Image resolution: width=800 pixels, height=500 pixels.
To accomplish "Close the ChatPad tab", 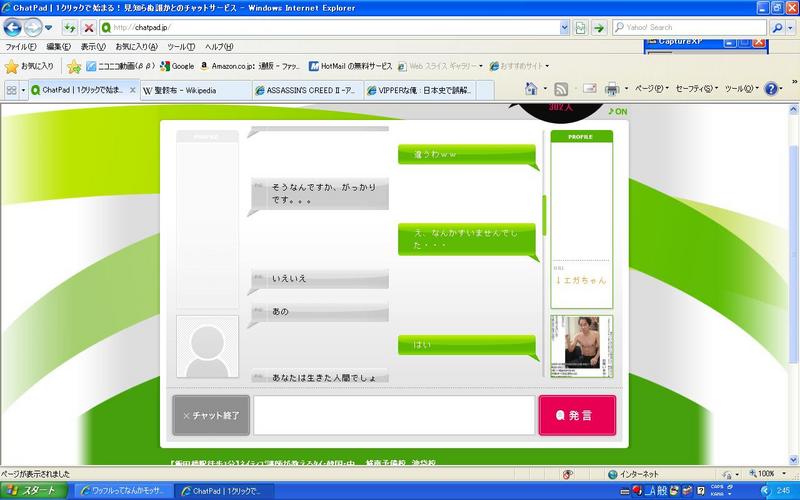I will [133, 90].
